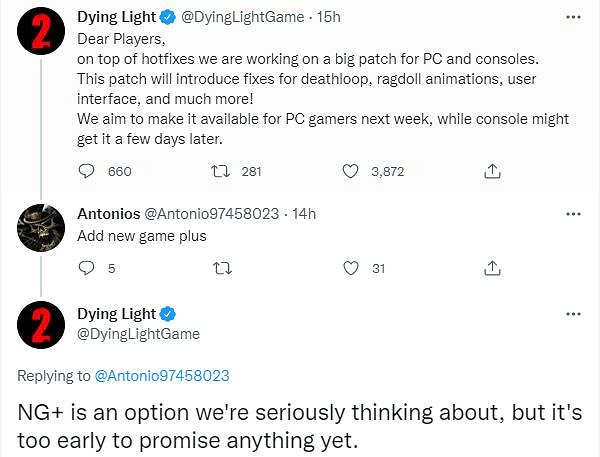Open the Antonios display name link
Screen dimensions: 600x457
pos(109,214)
